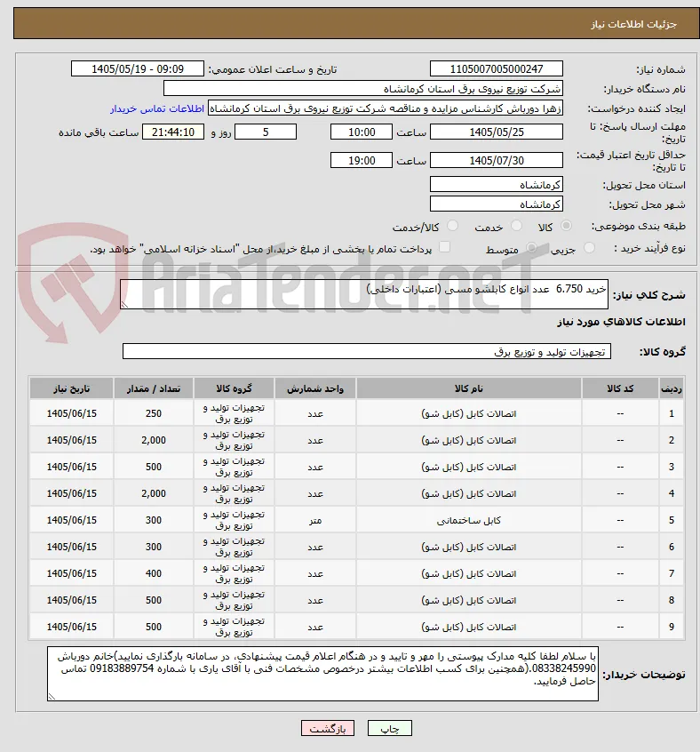
Task: Click the goods group cell in row 3
Action: [234, 467]
